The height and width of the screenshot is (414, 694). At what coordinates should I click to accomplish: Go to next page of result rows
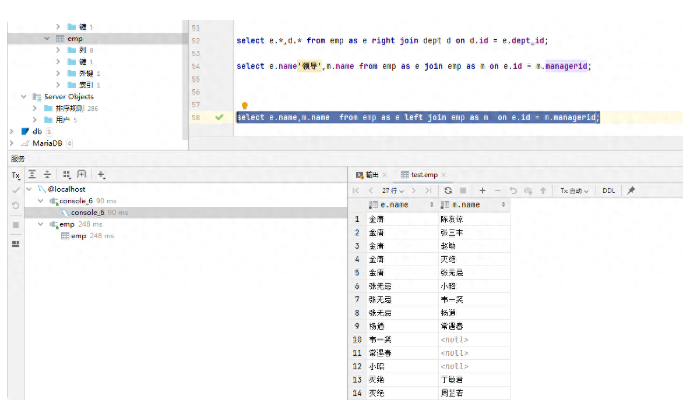pos(413,190)
